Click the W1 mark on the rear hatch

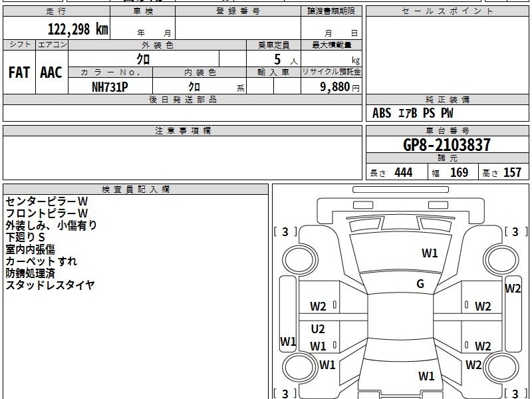coord(426,376)
